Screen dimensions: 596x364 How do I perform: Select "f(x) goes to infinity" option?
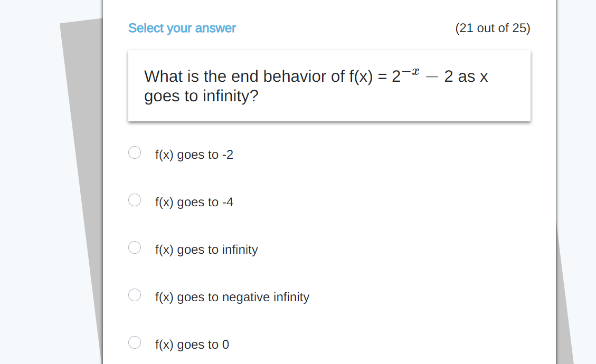click(x=135, y=247)
